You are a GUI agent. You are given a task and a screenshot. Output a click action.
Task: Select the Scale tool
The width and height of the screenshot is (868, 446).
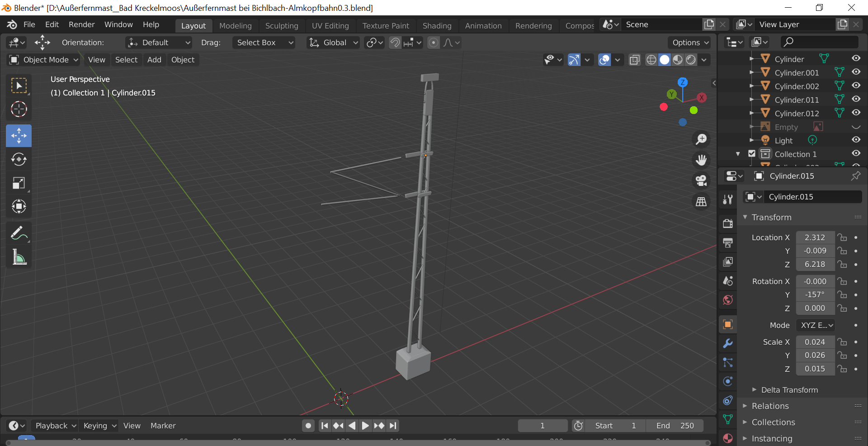19,183
